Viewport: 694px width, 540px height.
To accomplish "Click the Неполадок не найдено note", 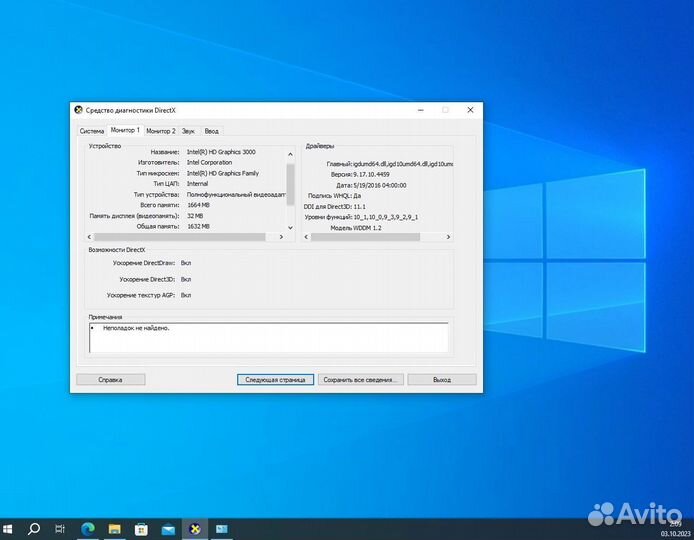I will coord(136,328).
